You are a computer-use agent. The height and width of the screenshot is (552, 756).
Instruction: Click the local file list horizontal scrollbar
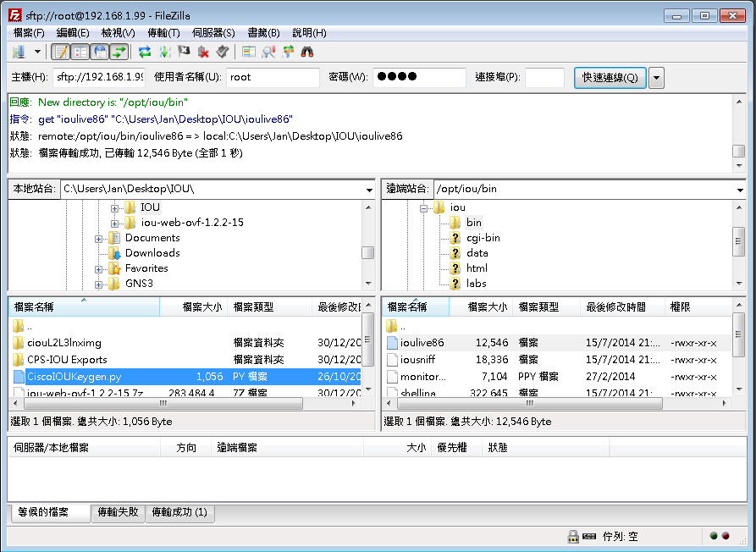(x=163, y=403)
